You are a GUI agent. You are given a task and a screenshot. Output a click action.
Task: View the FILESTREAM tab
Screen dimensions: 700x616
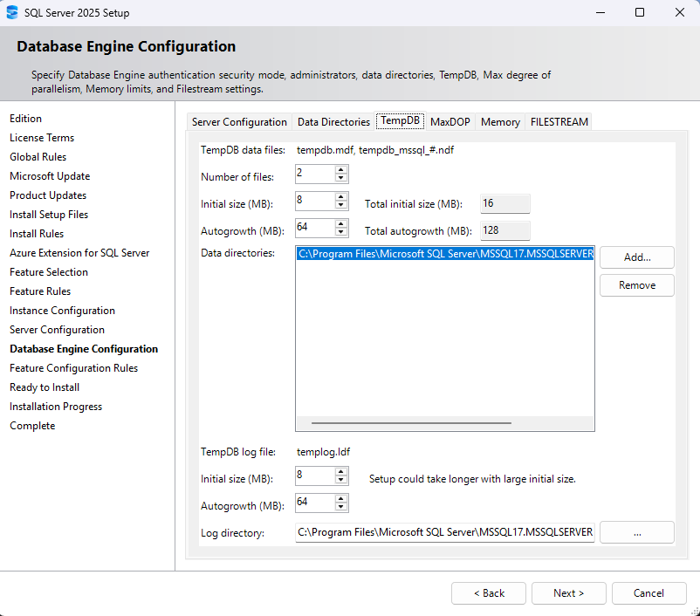[x=559, y=121]
